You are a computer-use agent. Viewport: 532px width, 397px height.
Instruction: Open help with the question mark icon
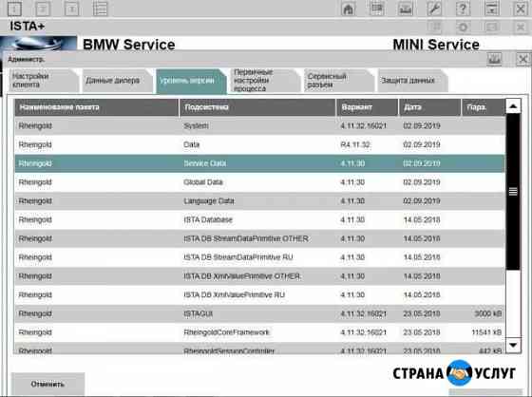coord(463,9)
